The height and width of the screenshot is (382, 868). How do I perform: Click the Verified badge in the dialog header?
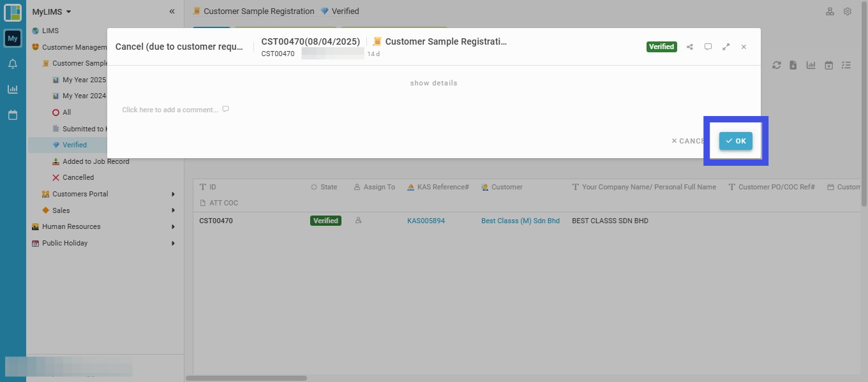[661, 47]
